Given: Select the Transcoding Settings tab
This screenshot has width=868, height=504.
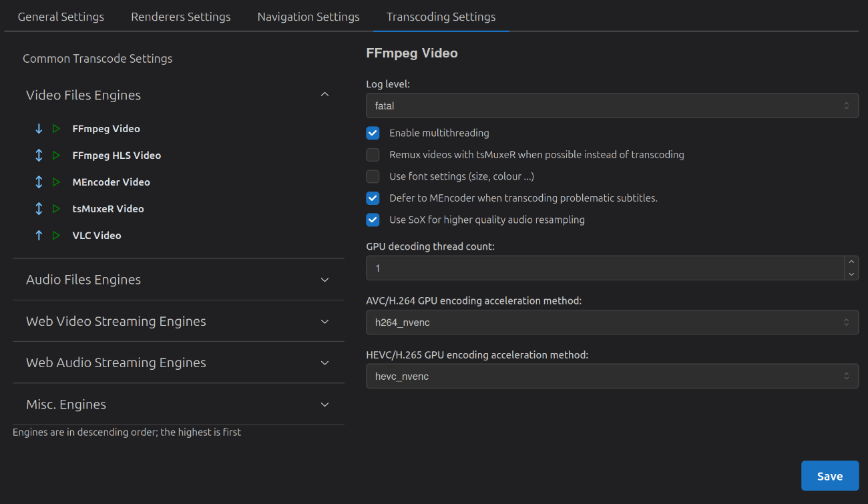Looking at the screenshot, I should 441,17.
